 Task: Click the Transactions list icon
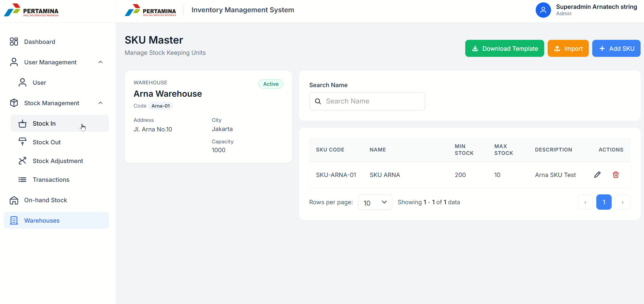tap(22, 179)
